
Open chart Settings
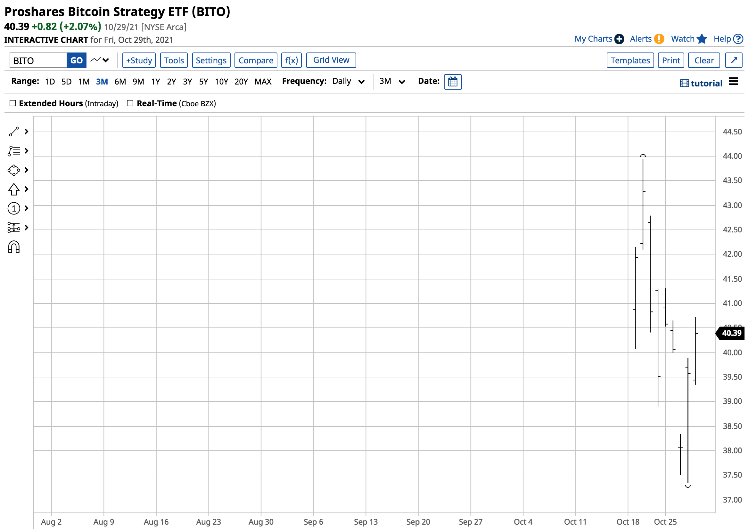click(x=211, y=60)
